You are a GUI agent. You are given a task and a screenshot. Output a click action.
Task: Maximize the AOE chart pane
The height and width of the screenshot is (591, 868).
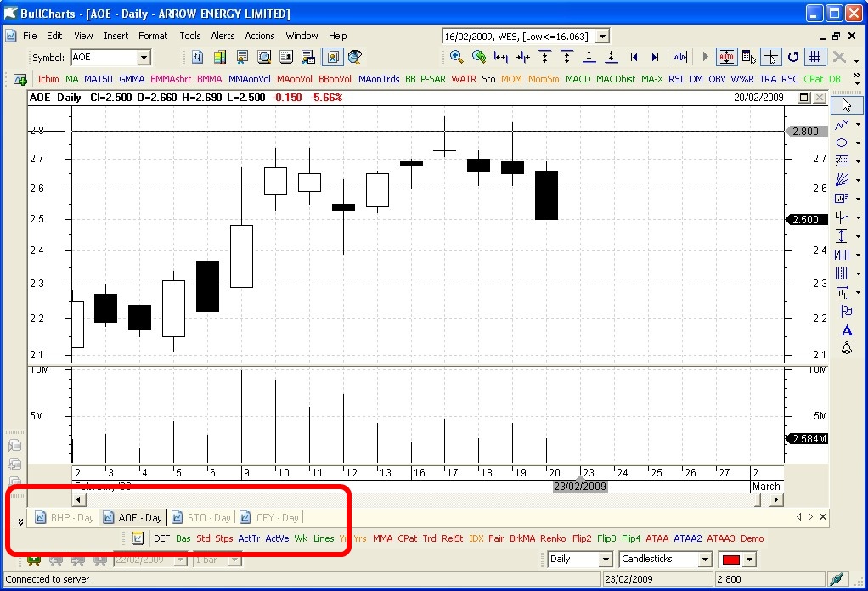(x=803, y=98)
